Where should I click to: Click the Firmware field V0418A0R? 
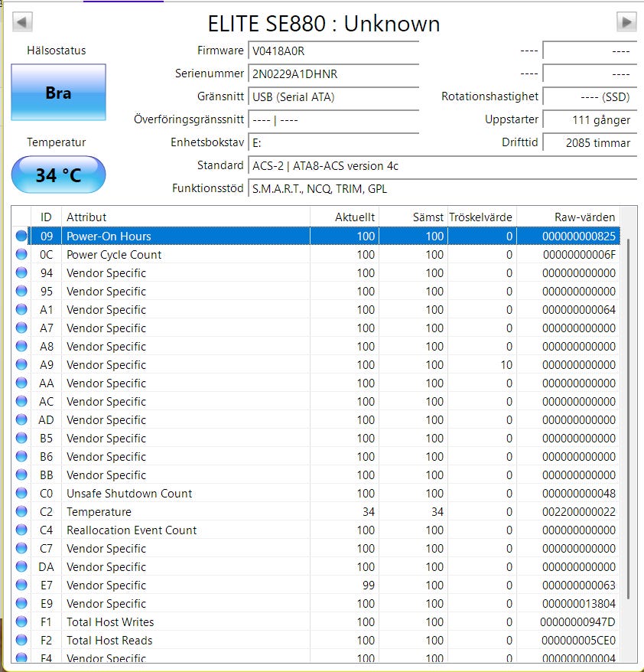(333, 51)
